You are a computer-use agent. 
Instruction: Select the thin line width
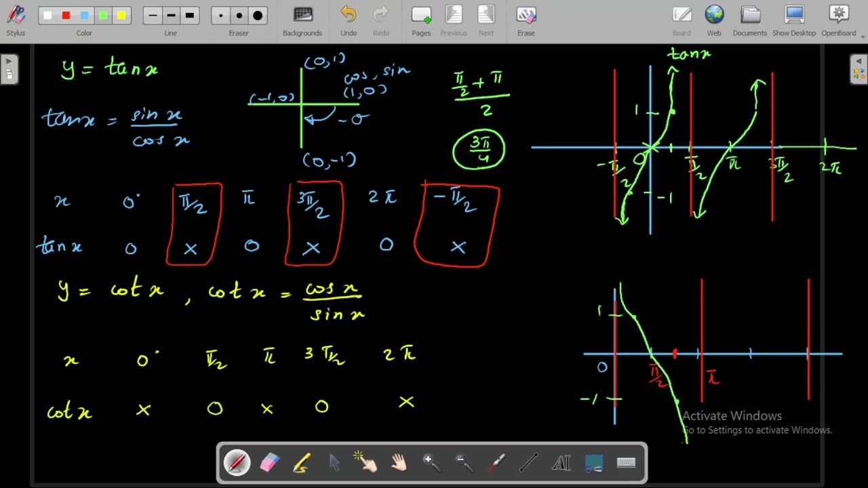[x=153, y=16]
